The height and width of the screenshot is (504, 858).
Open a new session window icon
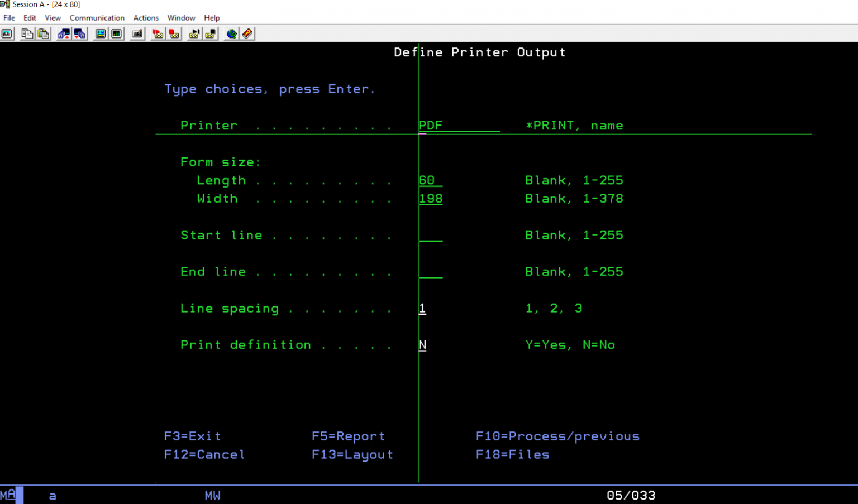(7, 33)
